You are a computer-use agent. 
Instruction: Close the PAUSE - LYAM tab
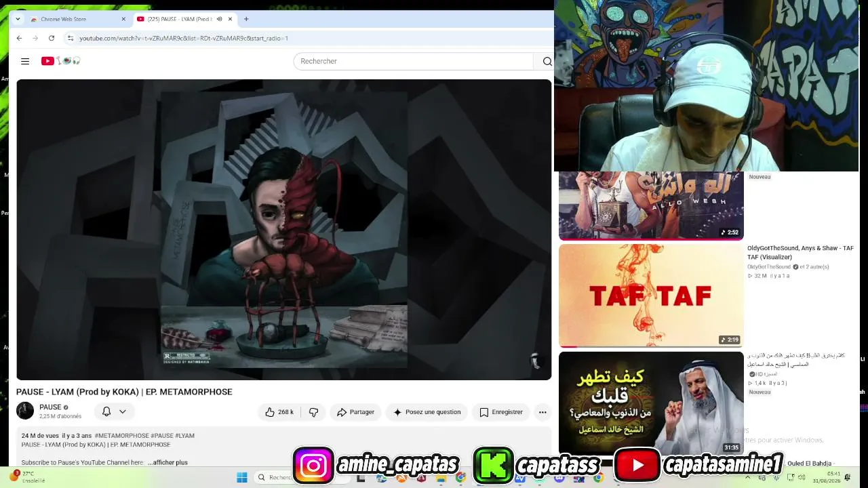[x=230, y=19]
